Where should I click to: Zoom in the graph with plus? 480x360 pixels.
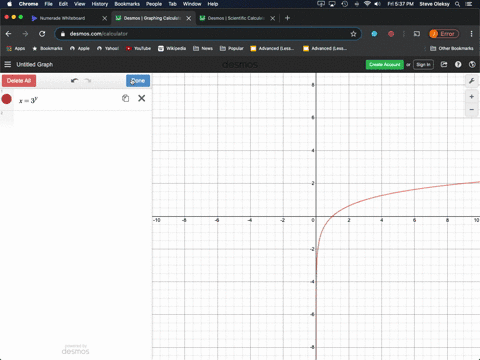click(472, 97)
